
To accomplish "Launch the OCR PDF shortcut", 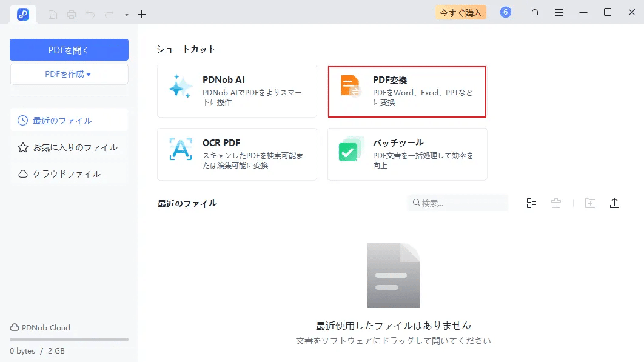I will pyautogui.click(x=237, y=154).
